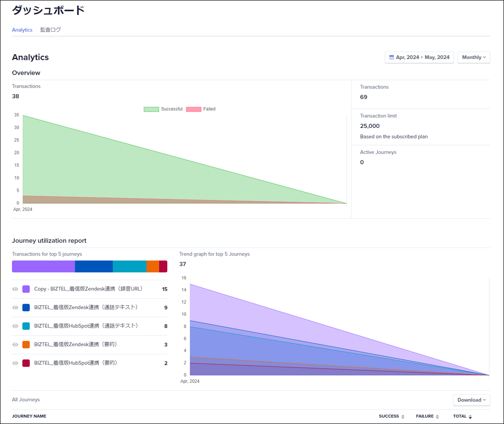Switch to the Analytics tab

pos(22,30)
